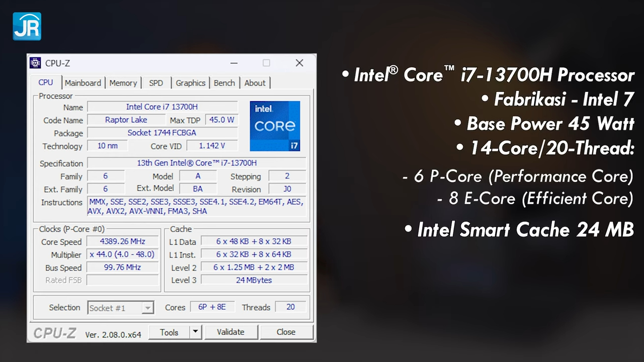Click the Technology value 10 nm
The image size is (644, 362).
click(108, 146)
